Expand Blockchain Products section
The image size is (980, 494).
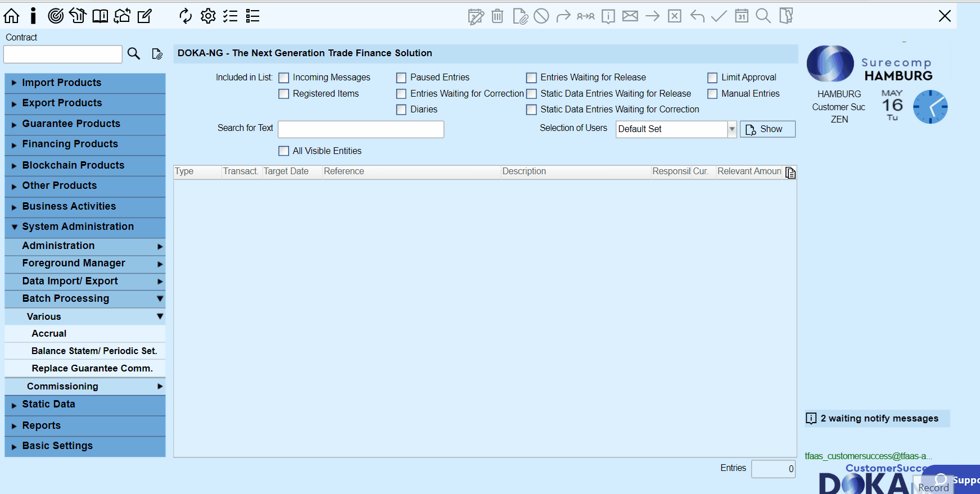point(85,165)
